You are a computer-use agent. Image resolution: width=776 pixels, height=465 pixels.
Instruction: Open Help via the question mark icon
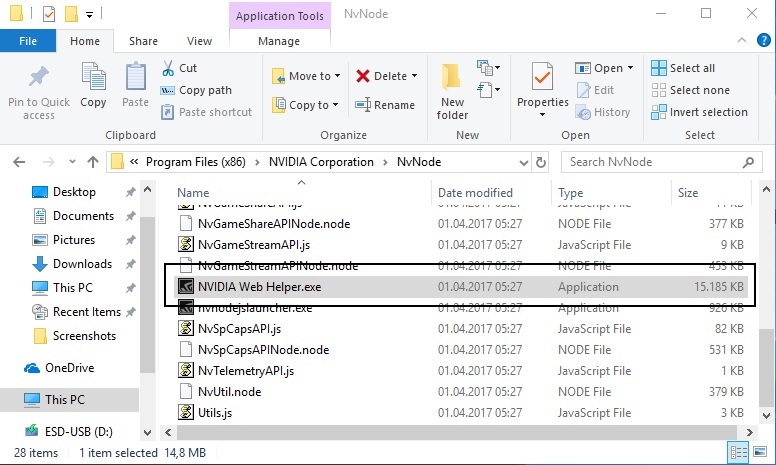pyautogui.click(x=764, y=40)
